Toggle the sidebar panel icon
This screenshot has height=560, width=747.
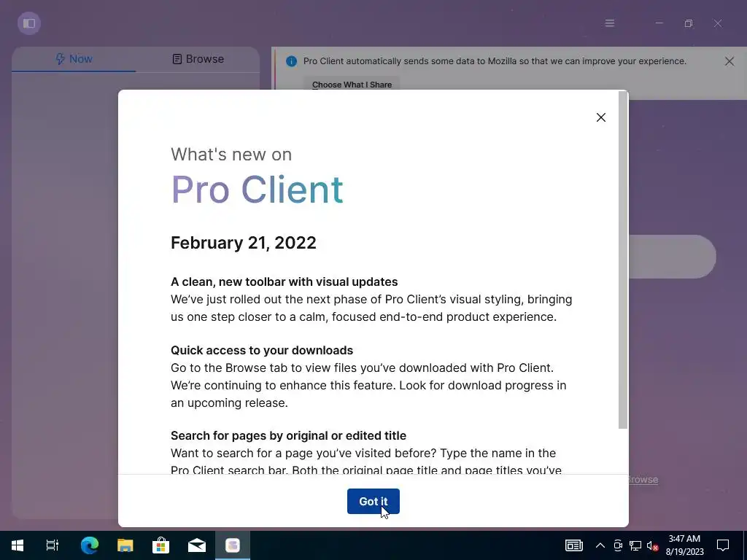pyautogui.click(x=29, y=23)
